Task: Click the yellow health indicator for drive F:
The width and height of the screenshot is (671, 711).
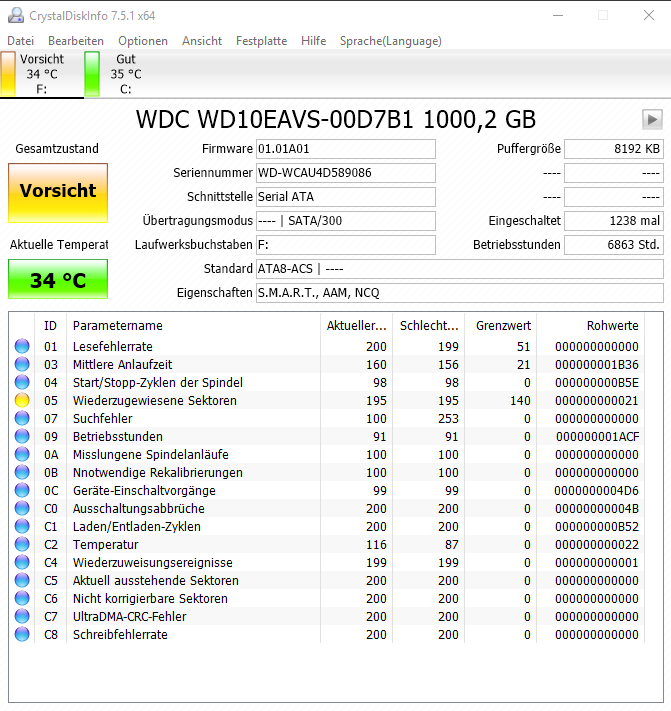Action: (x=8, y=73)
